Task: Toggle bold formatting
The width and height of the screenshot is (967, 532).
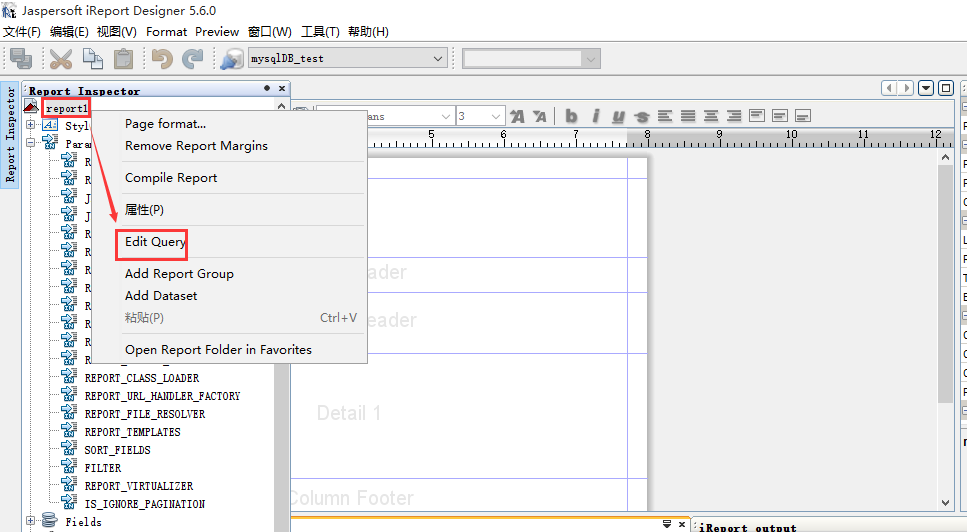Action: pyautogui.click(x=572, y=116)
